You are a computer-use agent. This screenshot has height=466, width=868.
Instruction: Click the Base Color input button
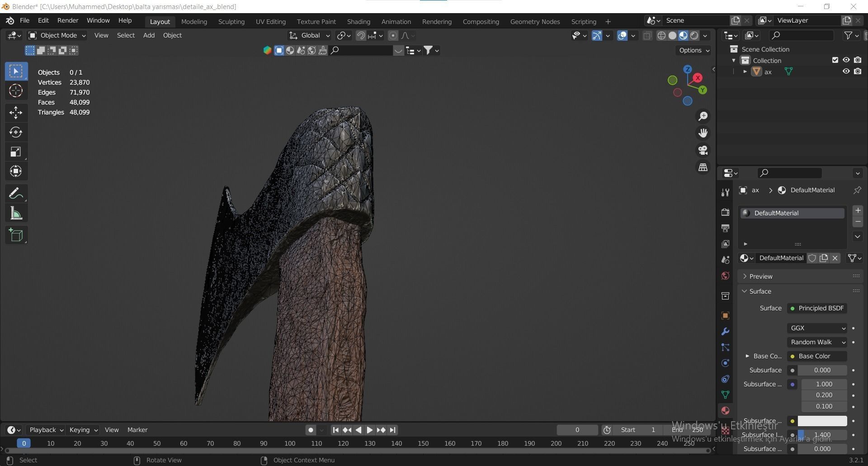(x=817, y=356)
